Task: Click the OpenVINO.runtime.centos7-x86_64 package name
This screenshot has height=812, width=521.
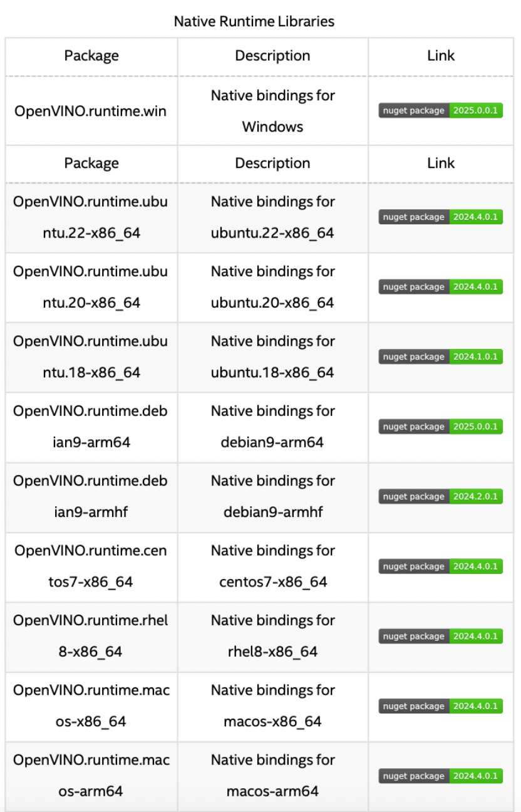Action: tap(91, 566)
